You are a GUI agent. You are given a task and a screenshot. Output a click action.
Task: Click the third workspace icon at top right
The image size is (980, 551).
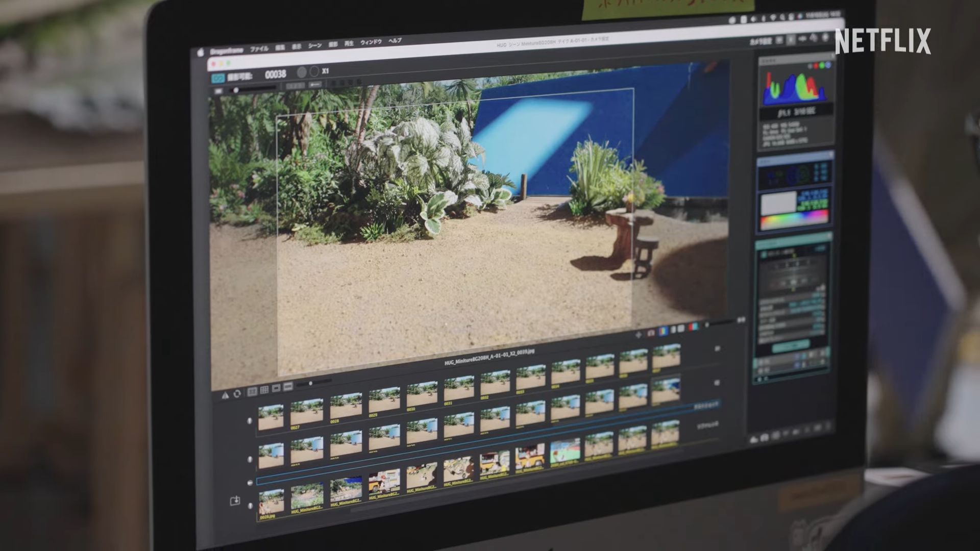(802, 39)
